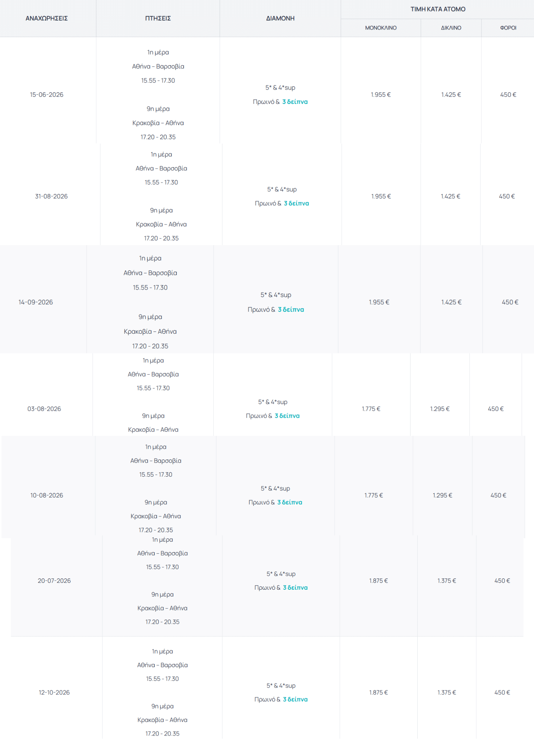Screen dimensions: 534x756
Task: Follow '3 δείπνα' link in 12-10-2026 row
Action: click(x=295, y=700)
